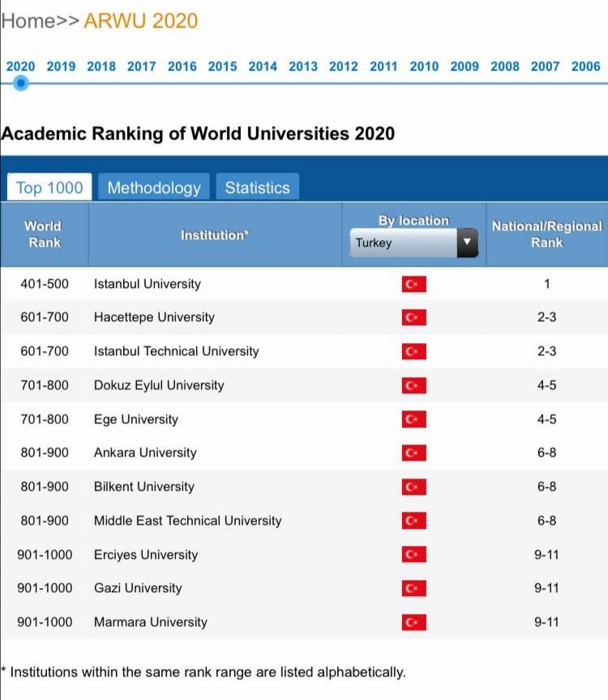Click the flag next to Dokuz Eylul University

pyautogui.click(x=413, y=385)
